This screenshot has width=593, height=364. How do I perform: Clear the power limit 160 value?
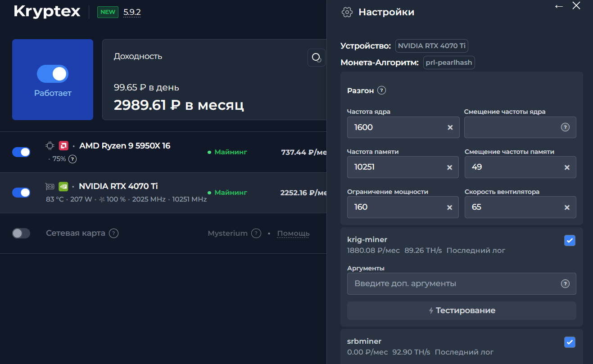coord(449,207)
